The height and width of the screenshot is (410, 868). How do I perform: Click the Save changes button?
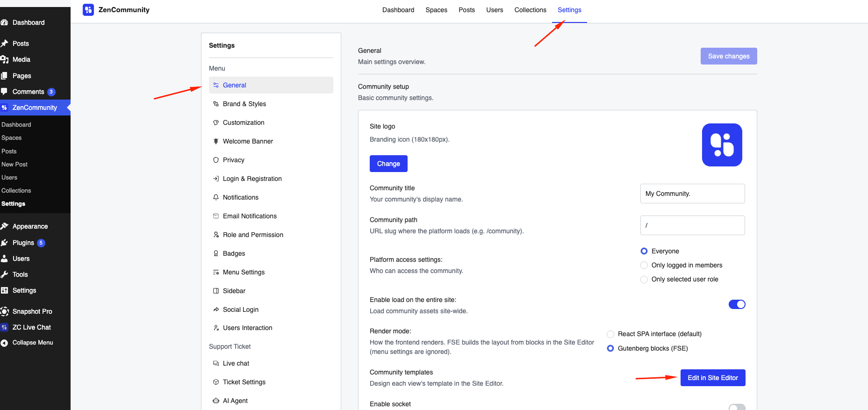[729, 56]
